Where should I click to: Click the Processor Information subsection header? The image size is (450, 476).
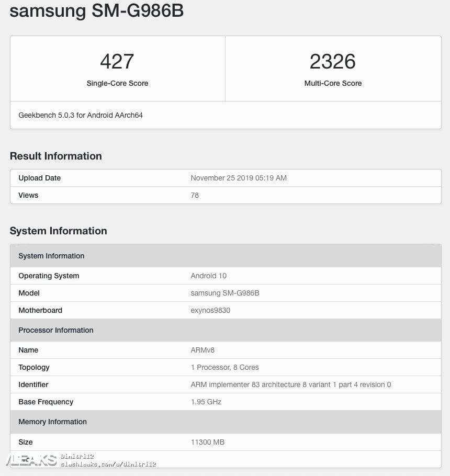pyautogui.click(x=56, y=330)
